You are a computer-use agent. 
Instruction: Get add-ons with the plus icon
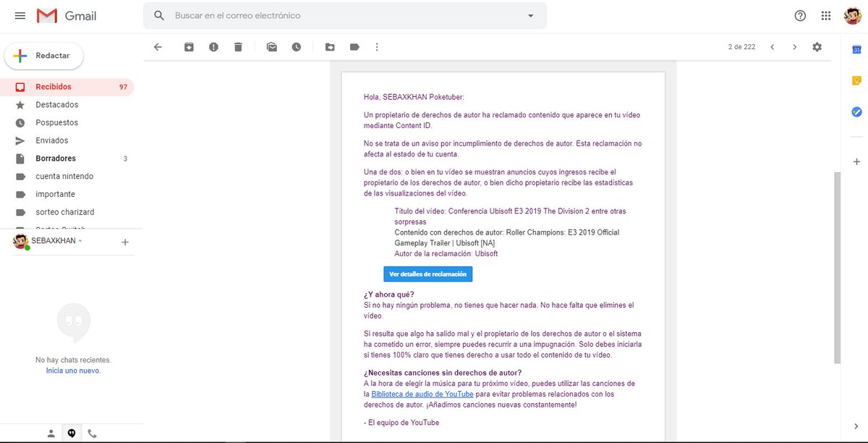click(x=856, y=161)
